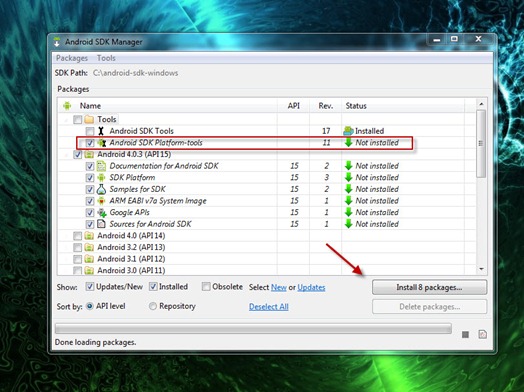Open the Tools menu
This screenshot has height=392, width=524.
pos(106,58)
